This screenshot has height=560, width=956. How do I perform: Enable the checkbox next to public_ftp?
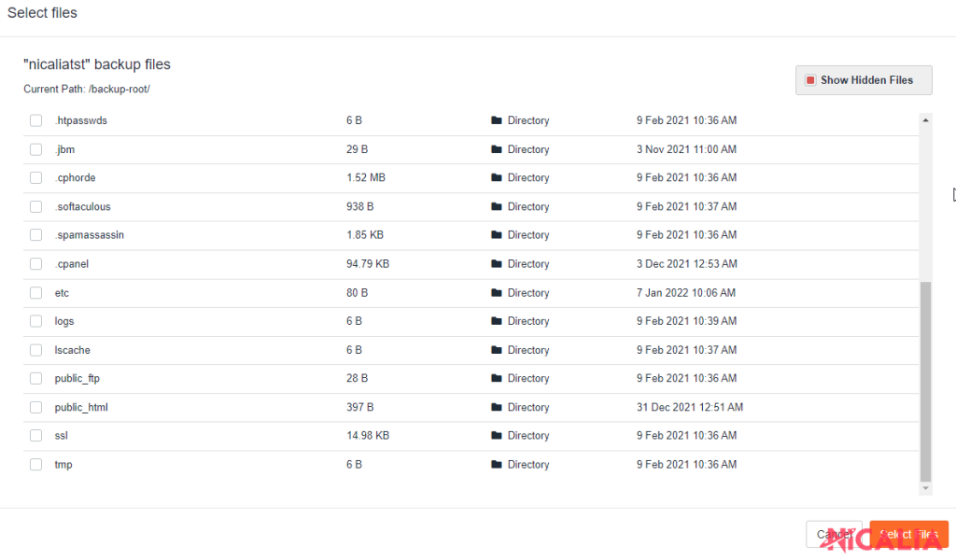tap(35, 378)
